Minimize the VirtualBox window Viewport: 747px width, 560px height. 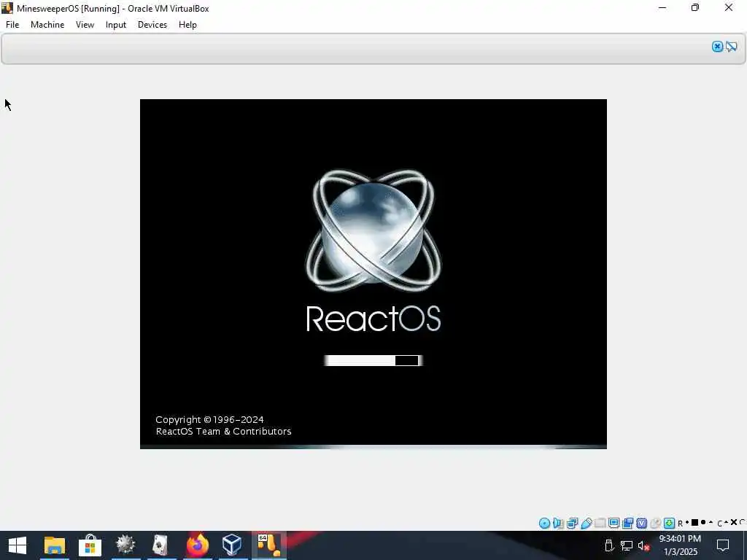coord(662,8)
